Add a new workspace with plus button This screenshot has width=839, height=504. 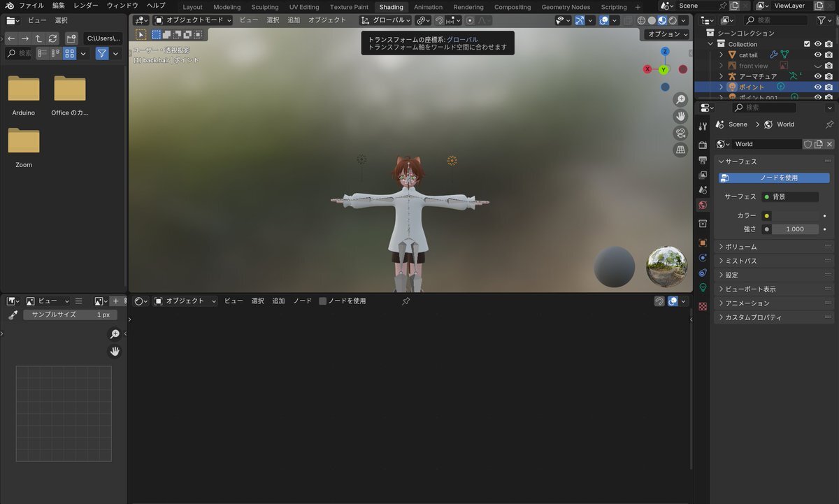(638, 7)
